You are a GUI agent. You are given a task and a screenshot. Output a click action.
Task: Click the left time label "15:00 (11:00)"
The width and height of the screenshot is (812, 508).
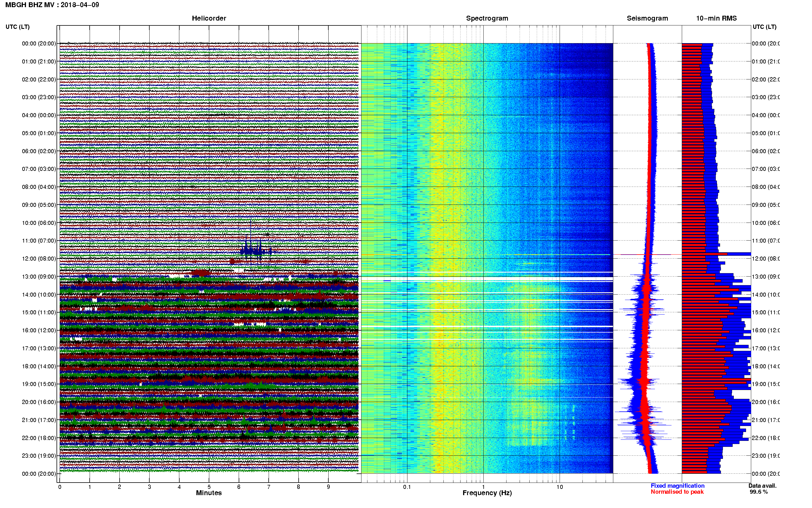[39, 312]
